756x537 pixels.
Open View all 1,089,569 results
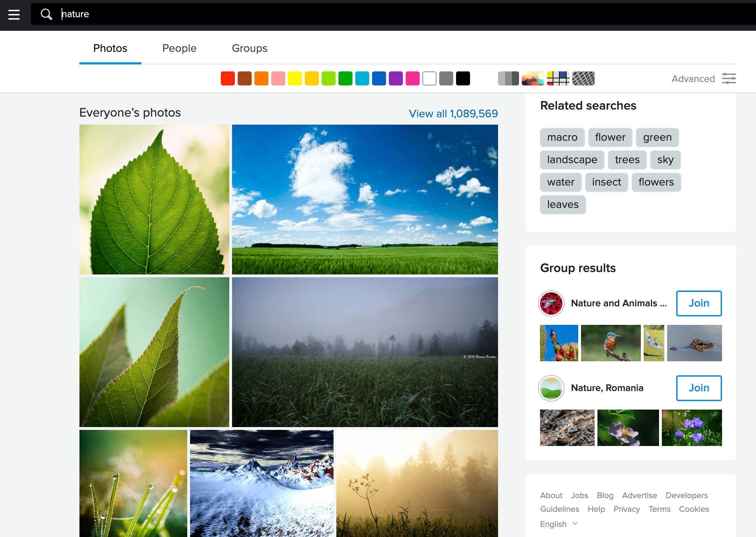click(453, 113)
